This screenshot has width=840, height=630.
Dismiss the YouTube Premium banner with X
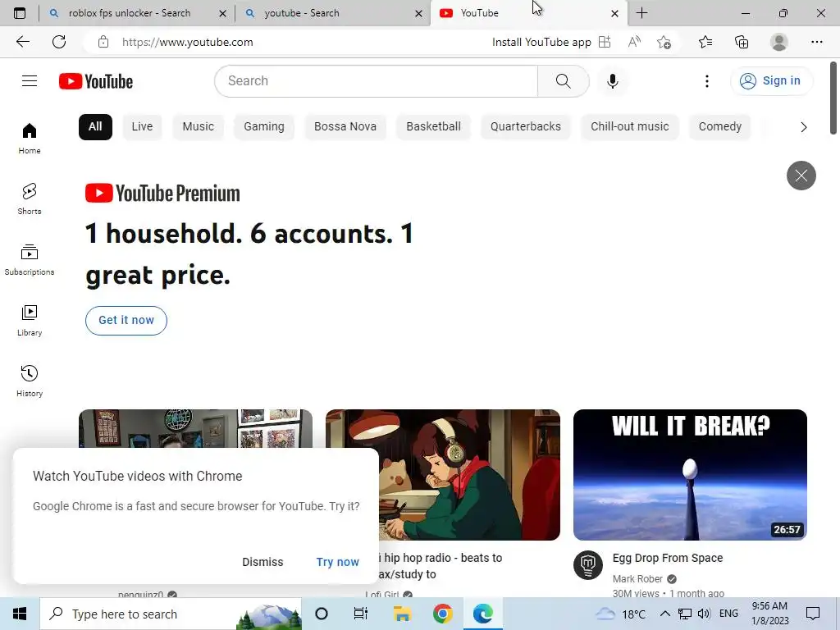801,176
